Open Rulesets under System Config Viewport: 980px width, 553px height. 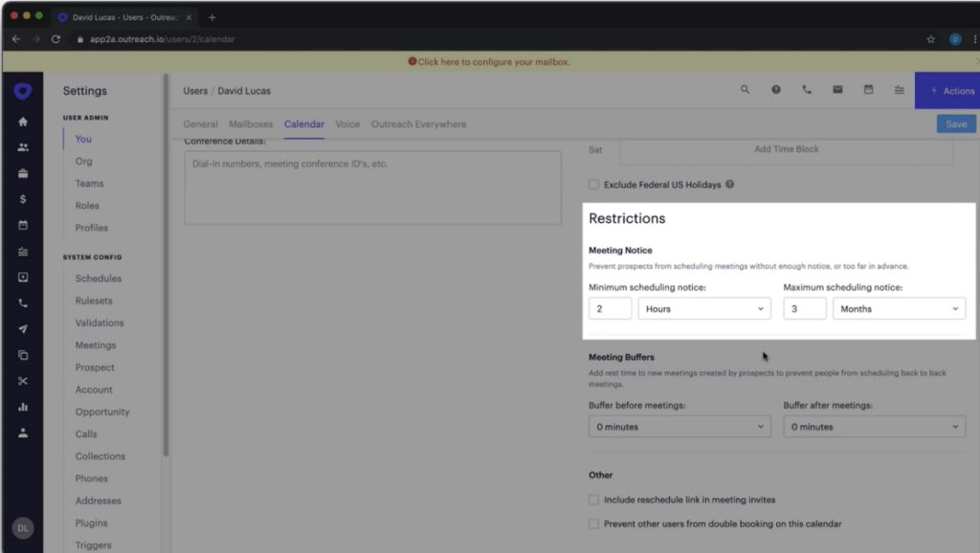94,300
